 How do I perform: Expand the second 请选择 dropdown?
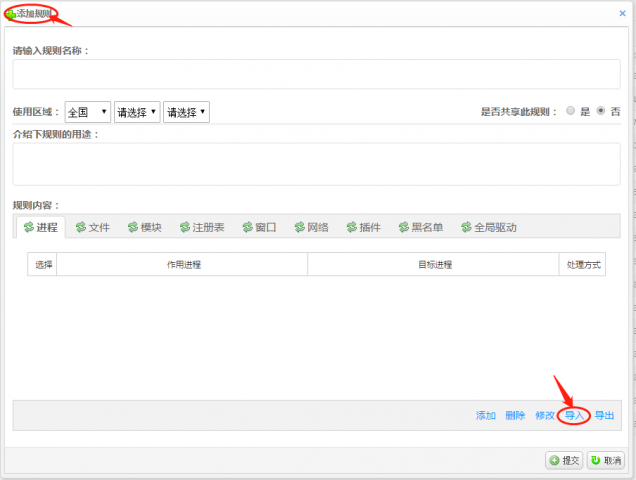coord(137,113)
